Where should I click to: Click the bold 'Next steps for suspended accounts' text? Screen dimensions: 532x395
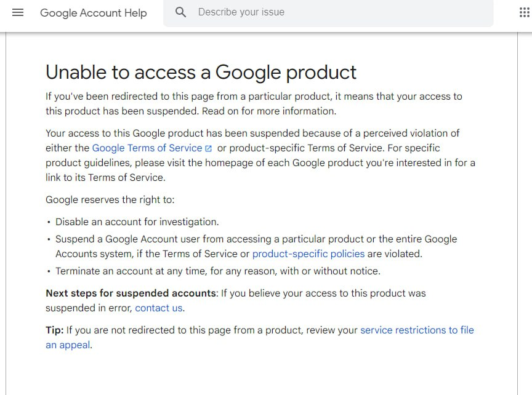tap(131, 293)
